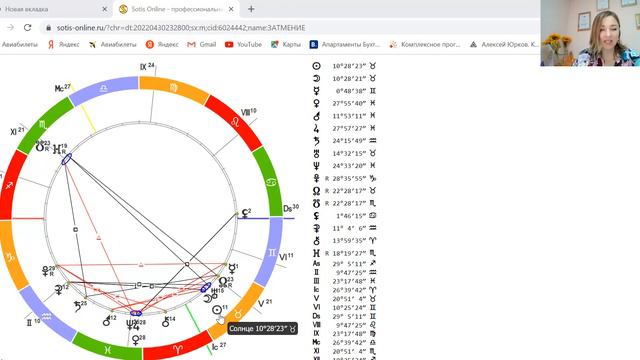Open the Карты bookmark
Screen dimensions: 640x360
[x=286, y=44]
